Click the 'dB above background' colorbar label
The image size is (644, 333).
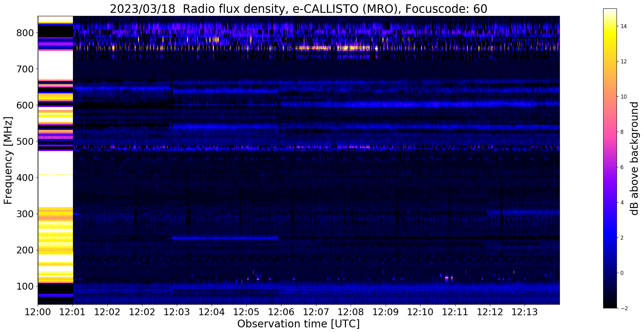[634, 158]
